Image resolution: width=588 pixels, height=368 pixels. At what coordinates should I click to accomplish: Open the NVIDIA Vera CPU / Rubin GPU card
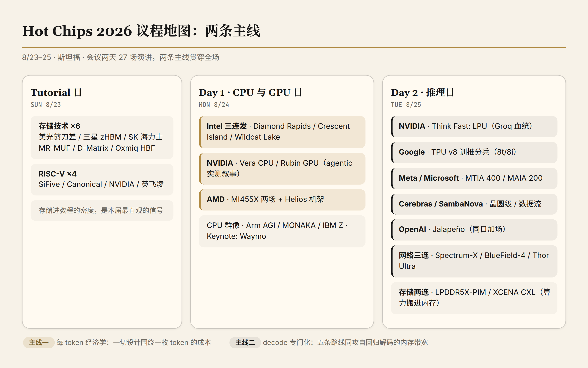coord(282,169)
